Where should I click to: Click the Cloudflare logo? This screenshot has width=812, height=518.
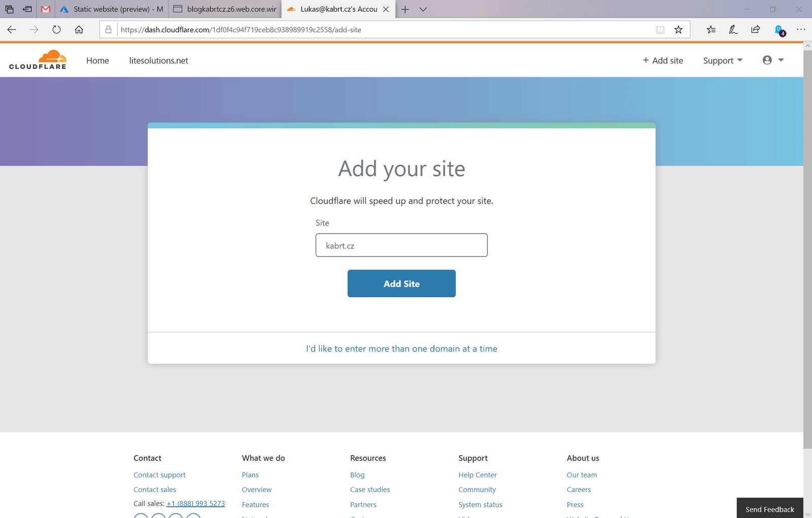tap(38, 60)
